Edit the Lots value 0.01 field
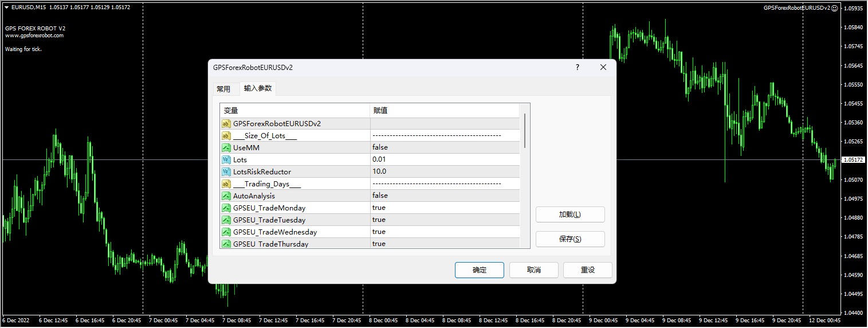The width and height of the screenshot is (868, 328). [x=444, y=159]
